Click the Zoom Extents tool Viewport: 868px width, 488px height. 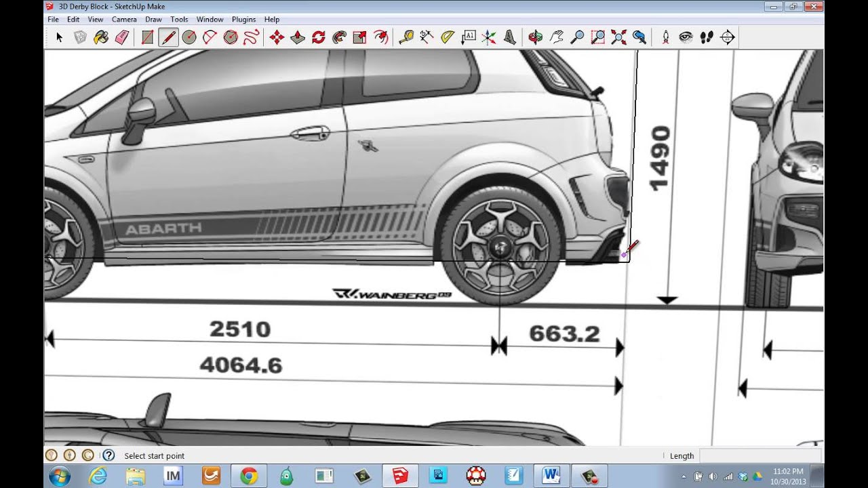[x=618, y=37]
